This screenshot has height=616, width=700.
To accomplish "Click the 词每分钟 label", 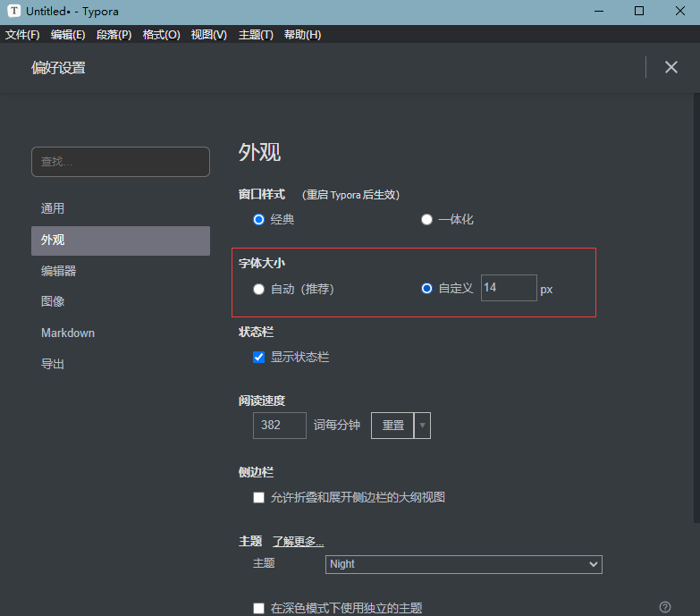I will (337, 425).
